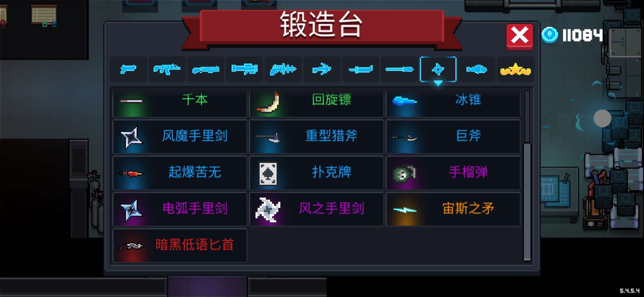Open the assault rifle category tab
Viewport: 644px width, 297px height.
167,69
